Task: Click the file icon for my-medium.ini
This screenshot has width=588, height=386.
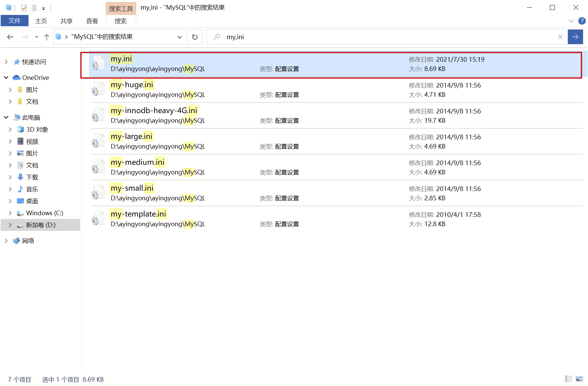Action: pyautogui.click(x=98, y=166)
